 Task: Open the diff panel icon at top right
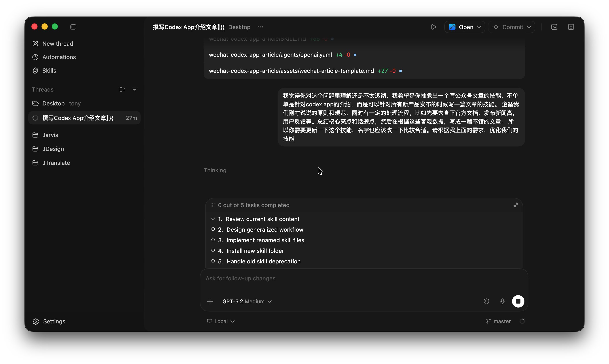[x=571, y=27]
